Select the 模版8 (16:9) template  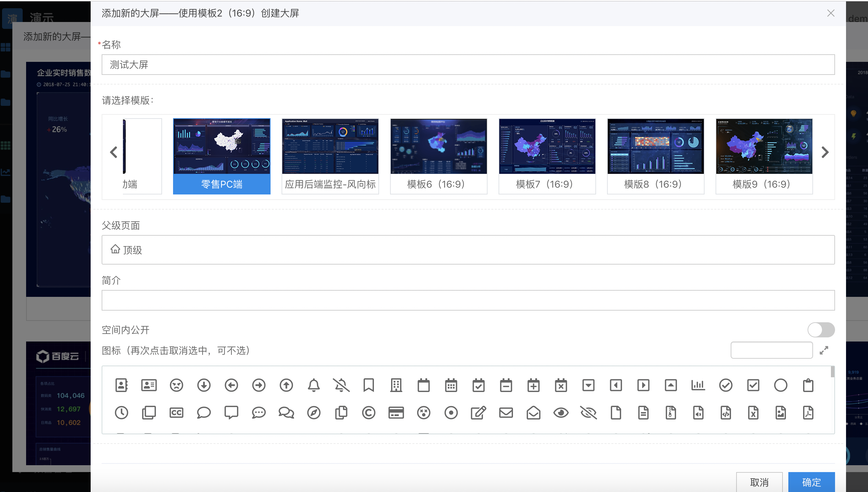click(x=656, y=156)
